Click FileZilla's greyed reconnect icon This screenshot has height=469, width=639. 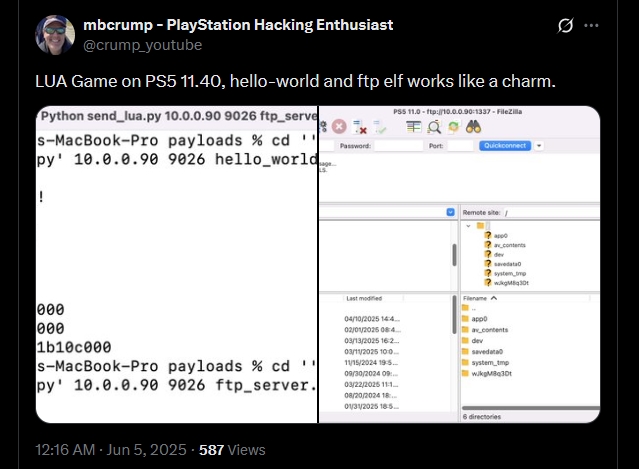point(379,127)
